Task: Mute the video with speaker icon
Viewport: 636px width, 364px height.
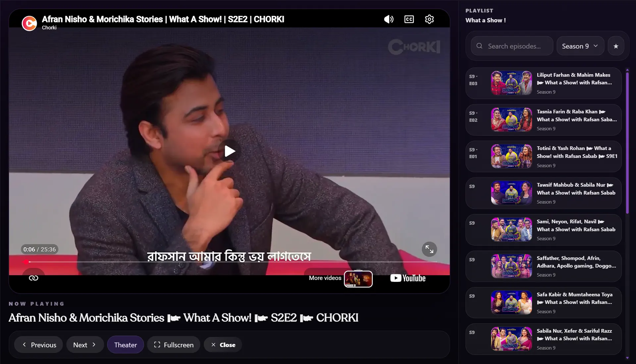Action: (389, 19)
